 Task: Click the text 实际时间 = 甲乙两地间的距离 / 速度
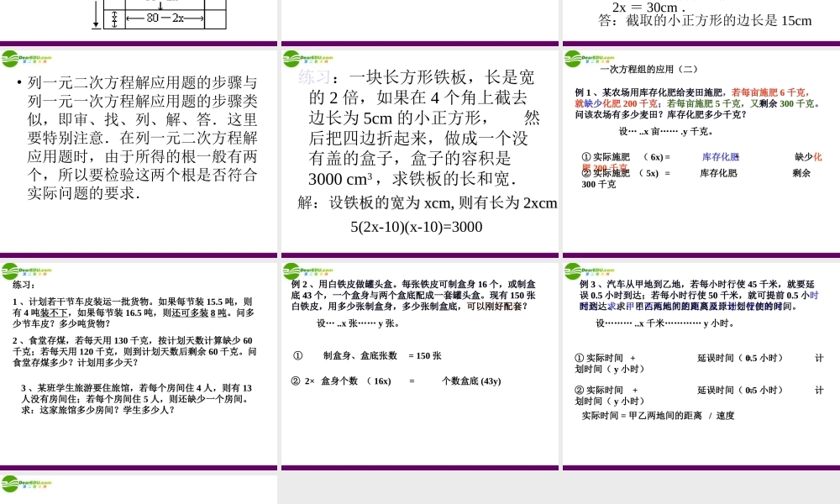click(x=658, y=416)
